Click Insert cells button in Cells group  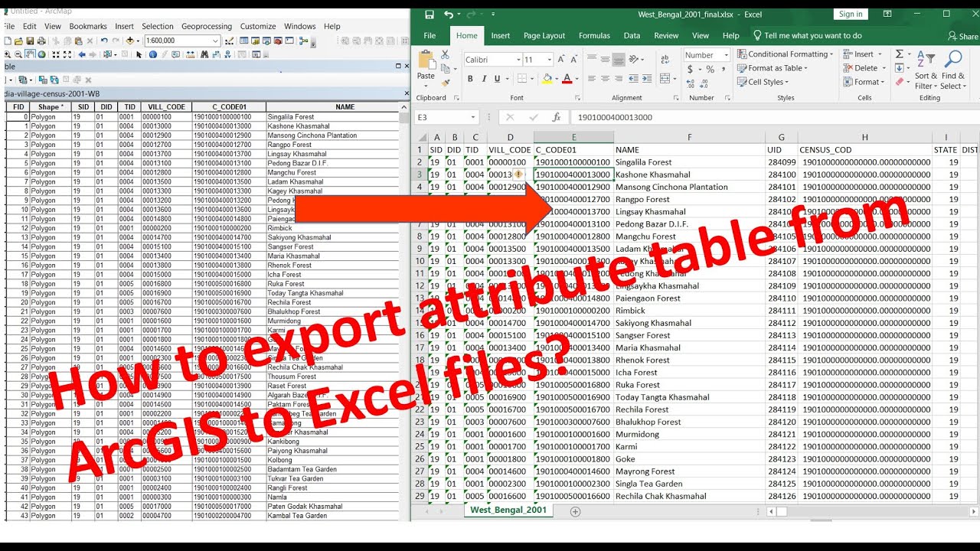click(x=862, y=54)
